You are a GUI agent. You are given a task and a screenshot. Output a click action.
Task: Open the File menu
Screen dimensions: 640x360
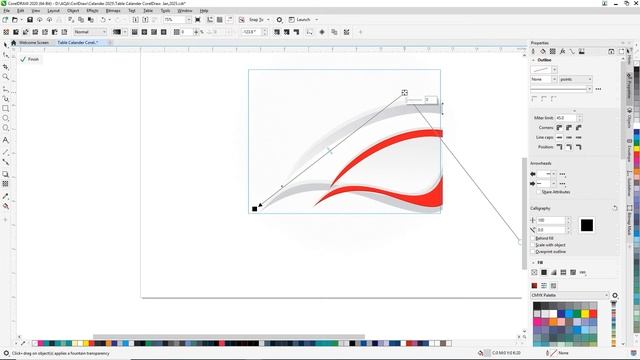[7, 11]
